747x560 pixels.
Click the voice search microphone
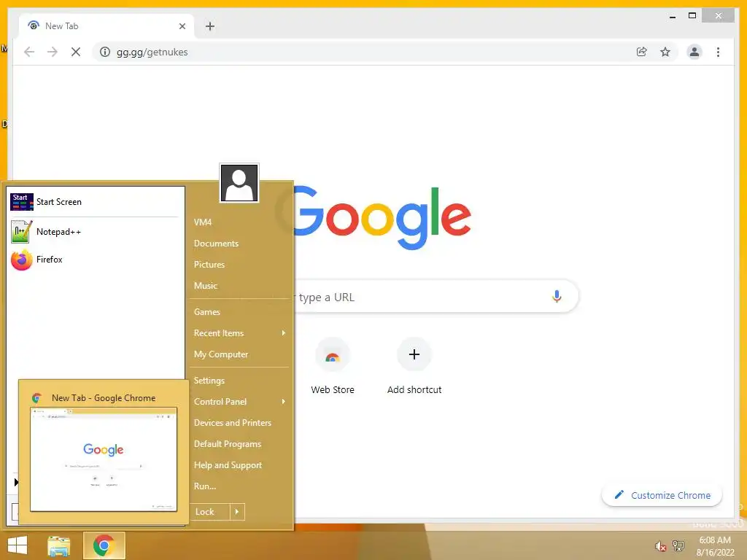coord(557,297)
